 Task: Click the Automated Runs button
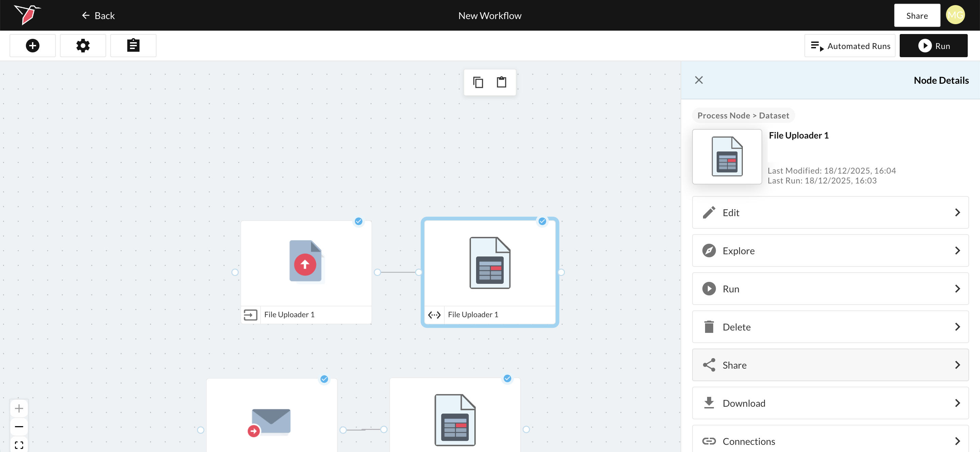[850, 46]
